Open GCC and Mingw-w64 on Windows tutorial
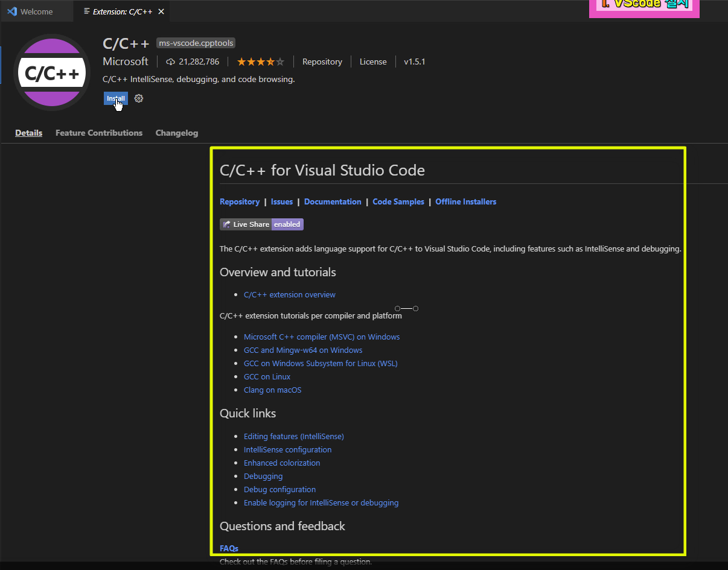 (x=303, y=350)
